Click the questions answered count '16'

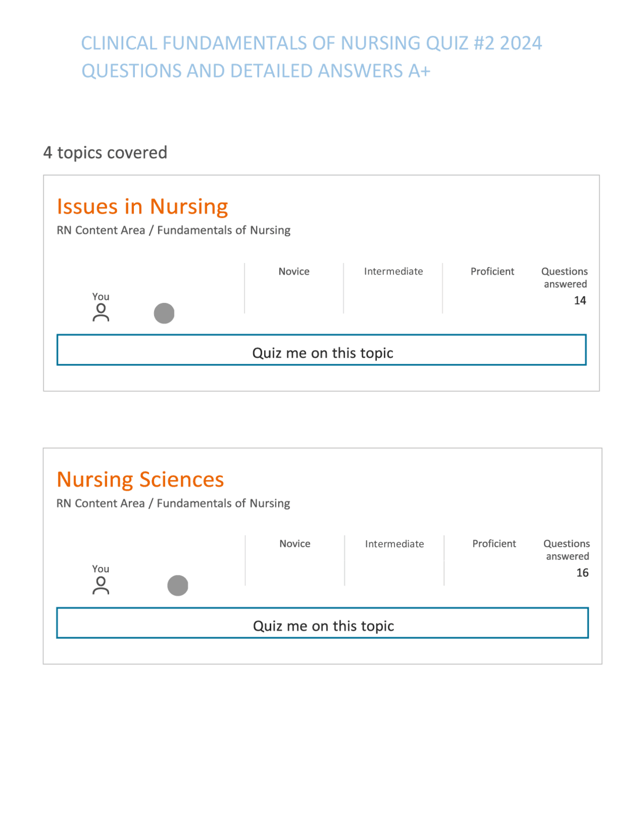pyautogui.click(x=584, y=572)
